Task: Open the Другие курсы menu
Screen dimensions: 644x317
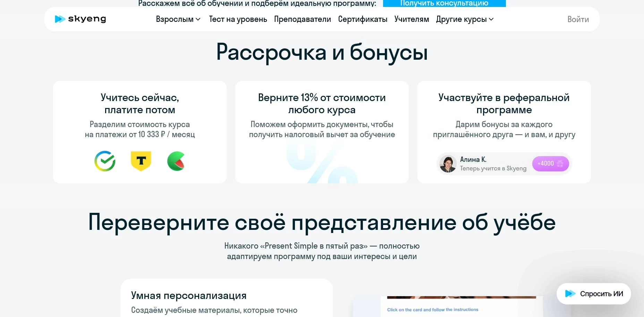Action: click(462, 19)
